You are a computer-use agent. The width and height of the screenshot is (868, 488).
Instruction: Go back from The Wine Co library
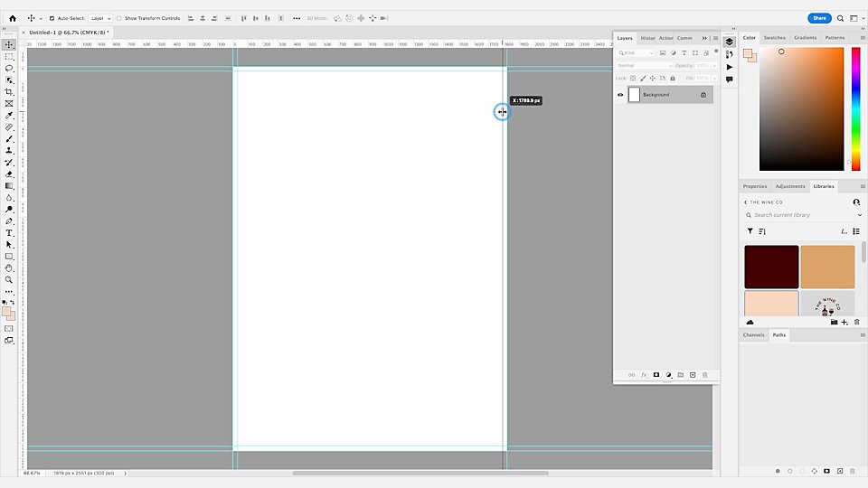tap(746, 202)
